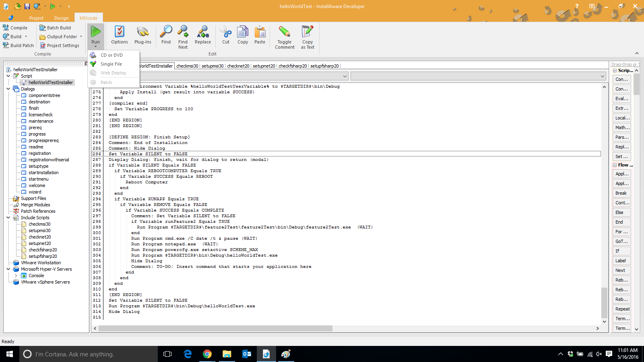
Task: Click Cortana search box
Action: coord(89,354)
